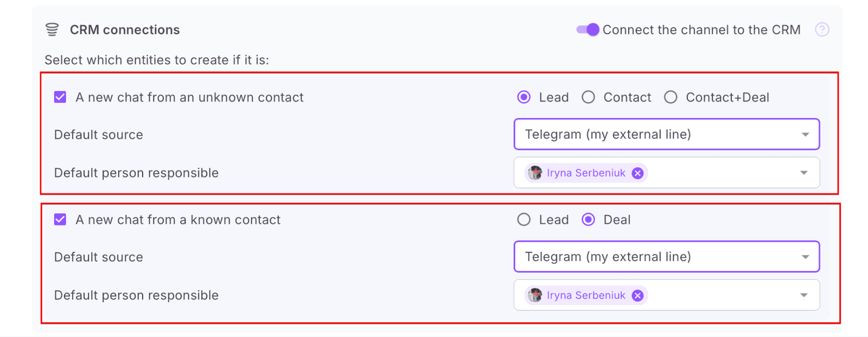Select Contact radio option for unknown contact
The image size is (868, 337).
tap(589, 98)
